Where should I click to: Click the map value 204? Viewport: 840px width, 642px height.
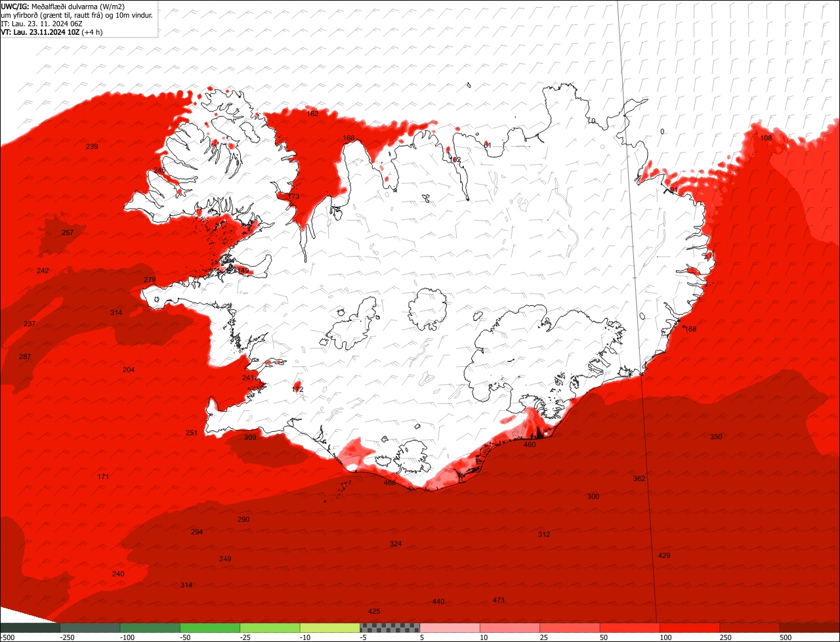point(129,370)
